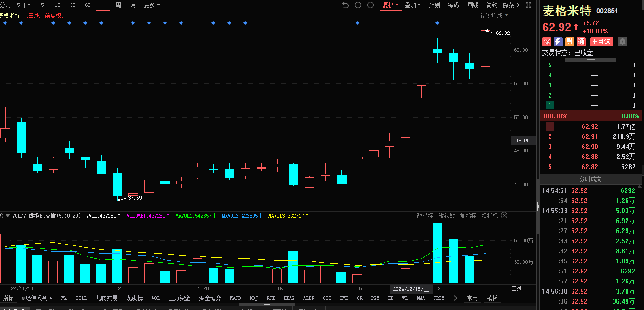Select the 日 daily period
This screenshot has height=310, width=644.
[x=103, y=5]
